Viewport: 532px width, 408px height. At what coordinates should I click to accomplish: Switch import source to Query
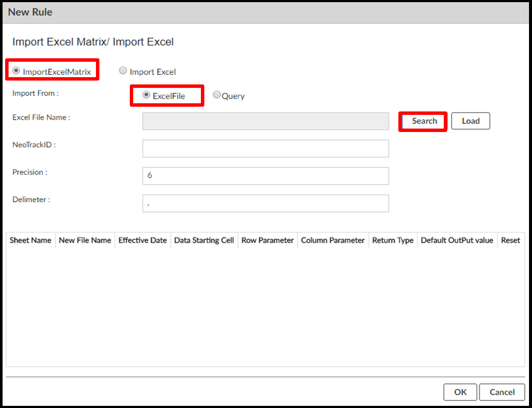(x=217, y=95)
